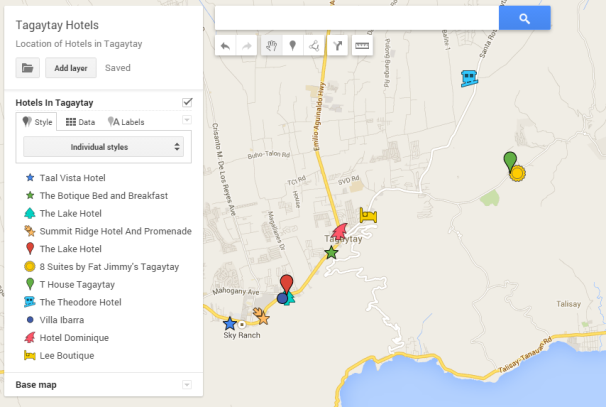Open the Individual styles dropdown

click(103, 147)
